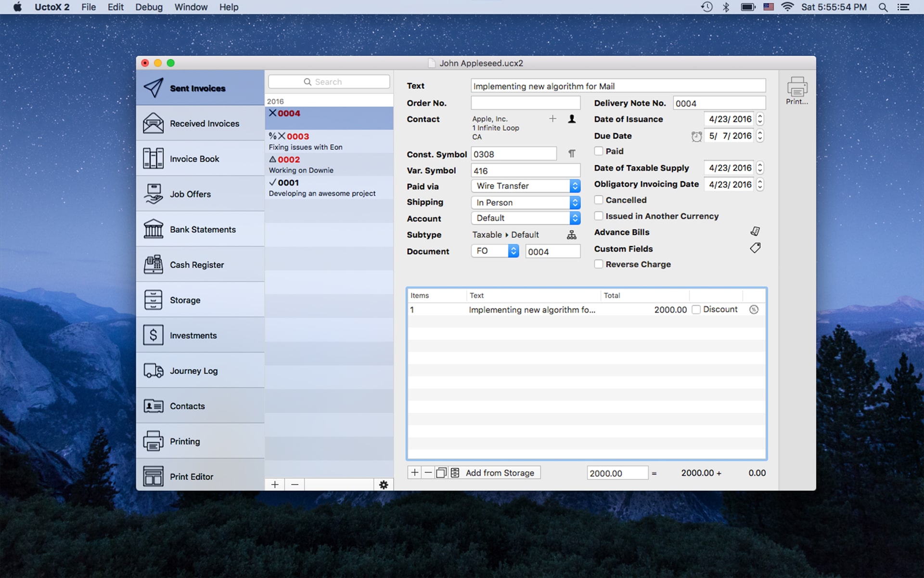The image size is (924, 578).
Task: Click Add from Storage button
Action: 500,472
